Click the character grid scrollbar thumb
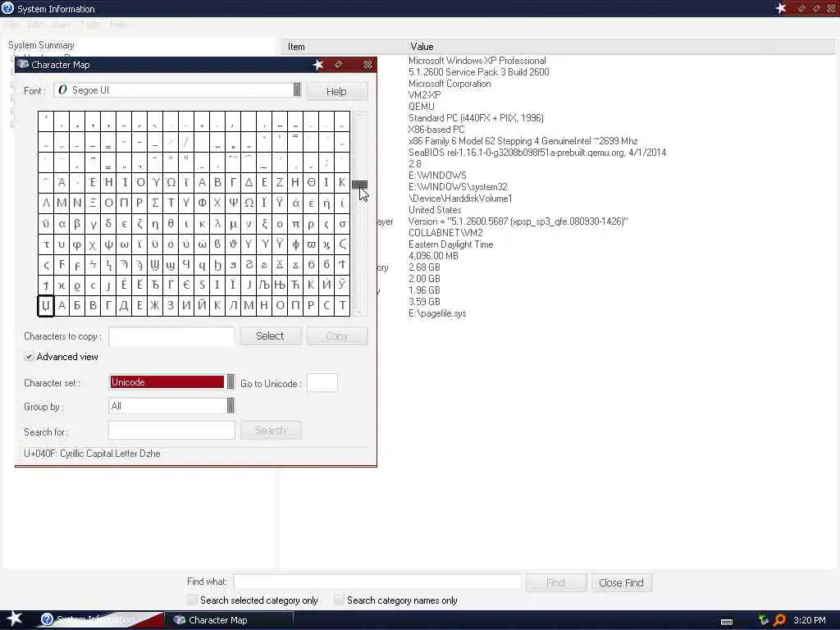Screen dimensions: 840x630 click(359, 185)
